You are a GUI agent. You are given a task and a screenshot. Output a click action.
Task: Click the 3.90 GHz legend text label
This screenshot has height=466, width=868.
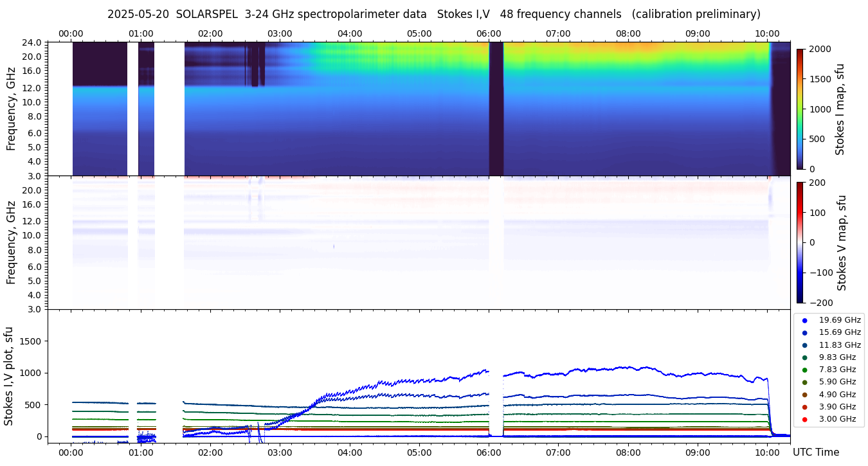[837, 407]
